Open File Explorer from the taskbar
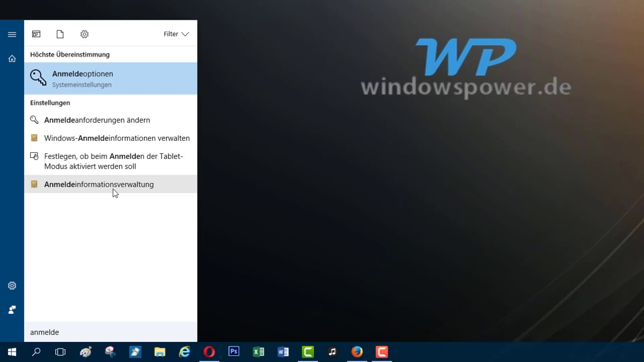This screenshot has width=644, height=362. click(x=159, y=352)
